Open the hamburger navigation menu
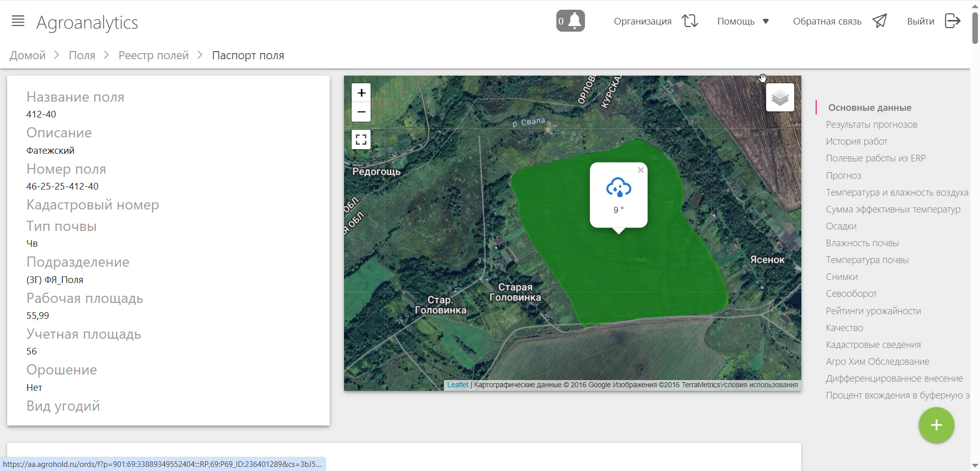Viewport: 980px width, 471px height. pyautogui.click(x=18, y=21)
